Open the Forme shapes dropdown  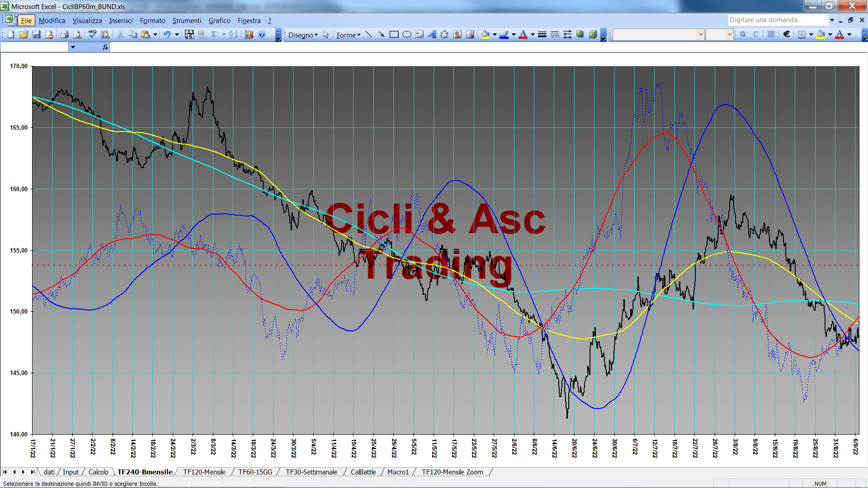point(348,35)
